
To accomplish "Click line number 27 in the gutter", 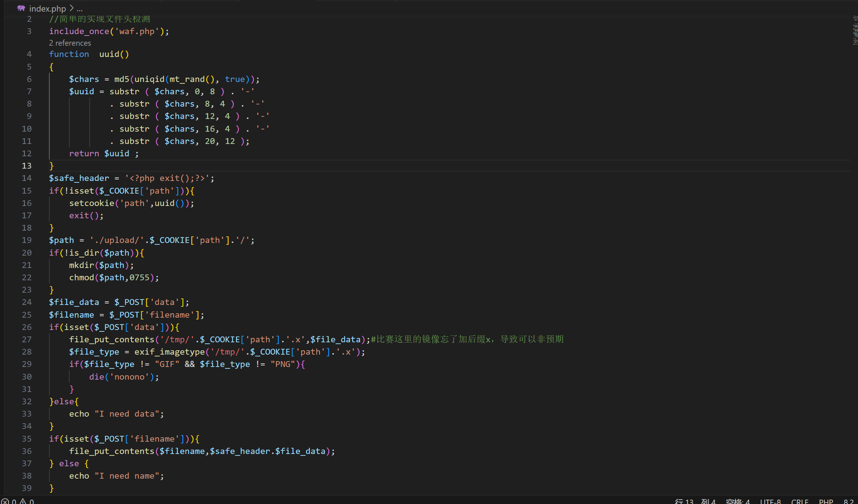I will (x=27, y=339).
